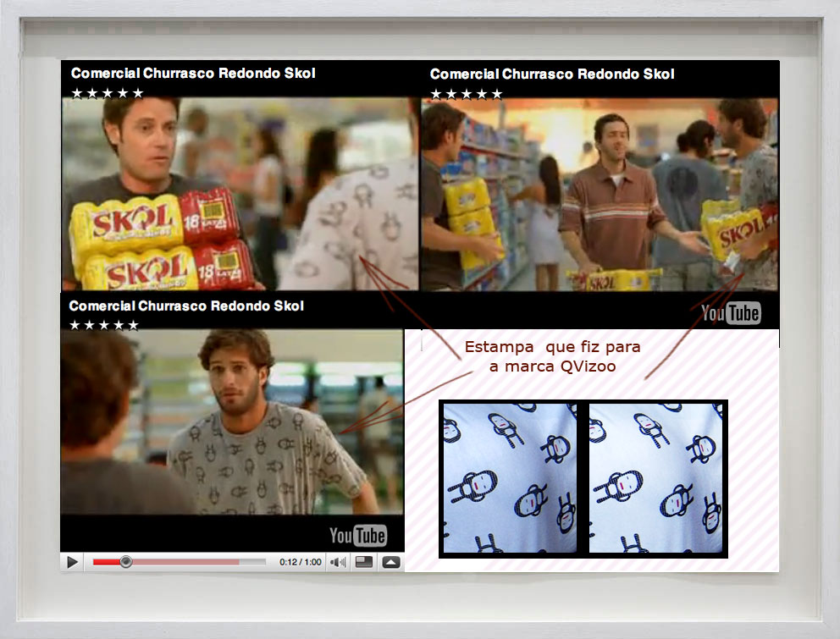Screen dimensions: 840x639
Task: Click the text Estampa que fiz para
Action: pos(552,347)
